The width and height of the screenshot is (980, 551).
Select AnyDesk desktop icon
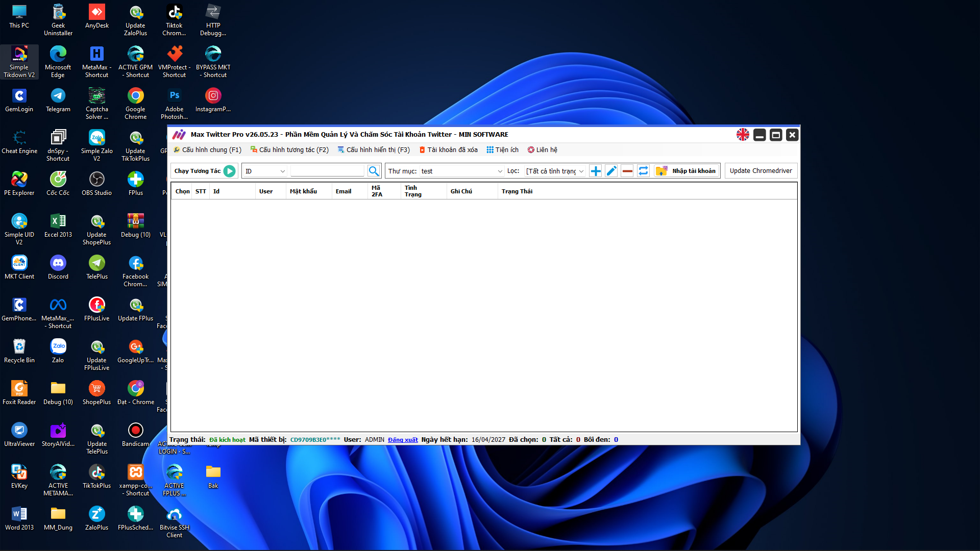(x=97, y=16)
